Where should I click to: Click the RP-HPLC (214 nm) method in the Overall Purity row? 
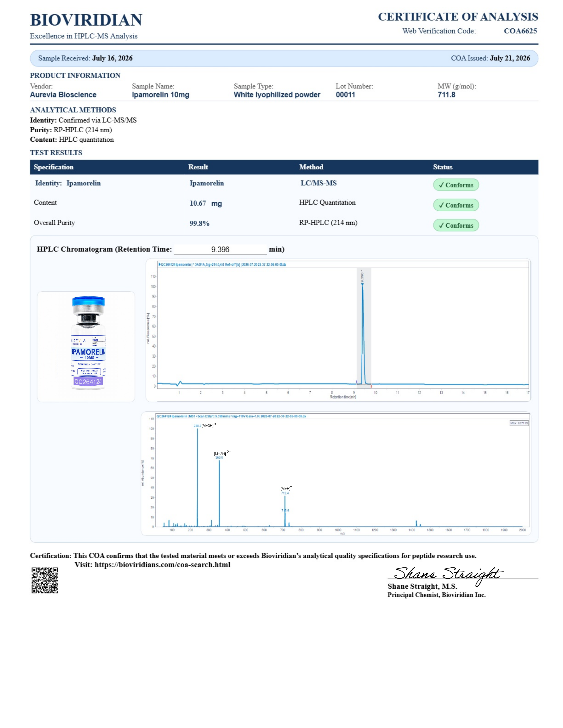click(x=328, y=223)
